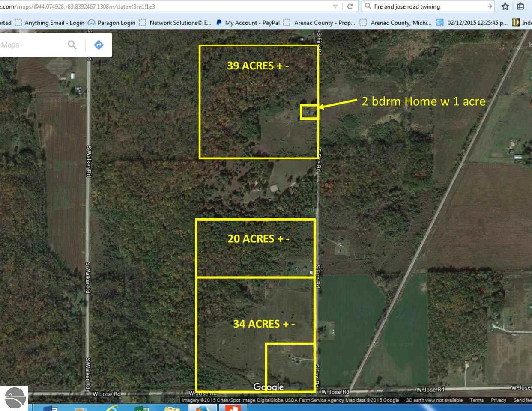Click '3D earth view not available' text

coord(434,400)
